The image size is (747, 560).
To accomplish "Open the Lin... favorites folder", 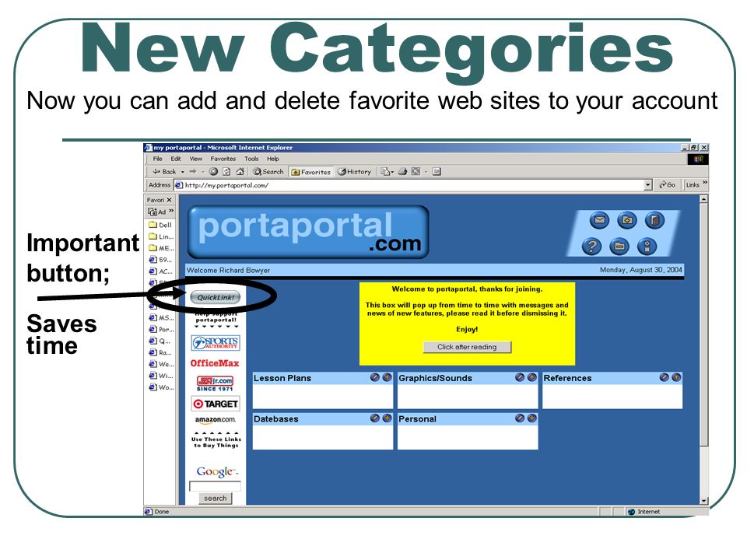I will [162, 236].
